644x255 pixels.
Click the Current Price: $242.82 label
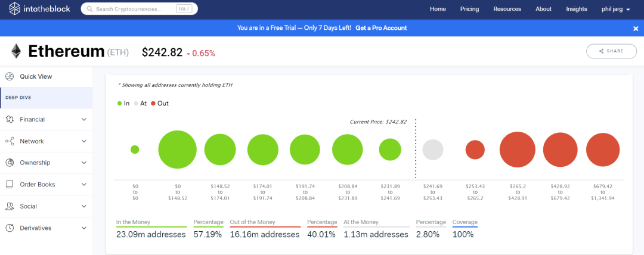tap(378, 122)
